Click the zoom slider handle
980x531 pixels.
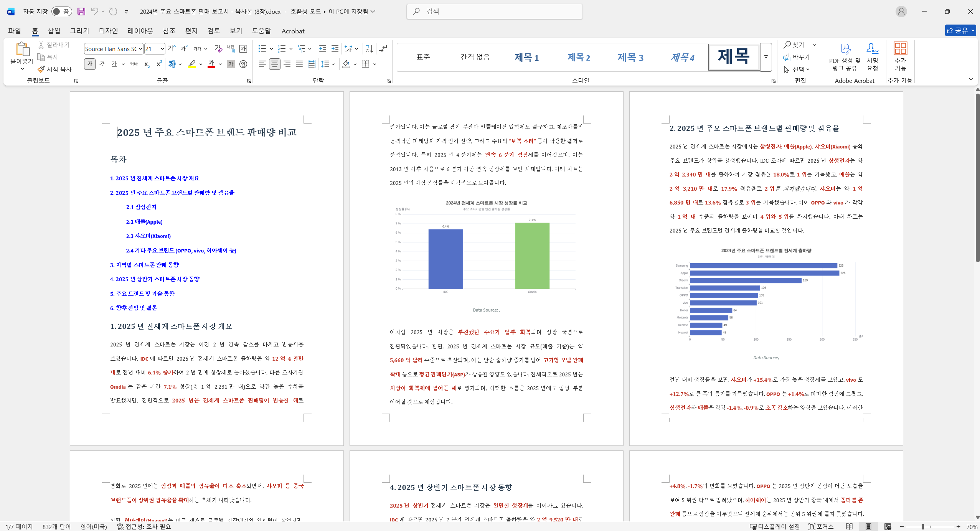point(923,526)
